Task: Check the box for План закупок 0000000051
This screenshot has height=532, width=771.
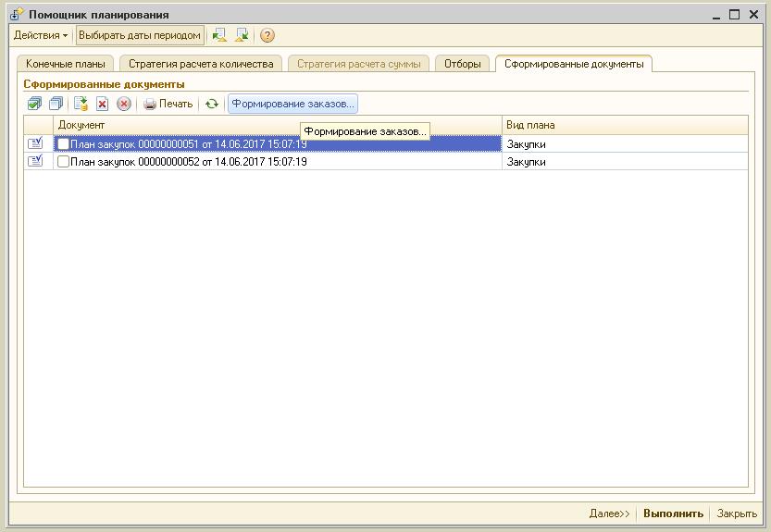Action: click(x=63, y=143)
